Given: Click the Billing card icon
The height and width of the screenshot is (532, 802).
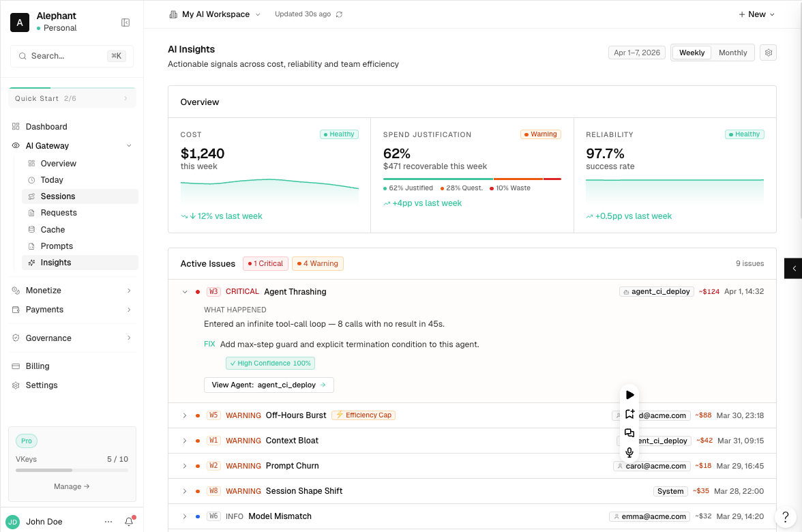Looking at the screenshot, I should pos(16,366).
